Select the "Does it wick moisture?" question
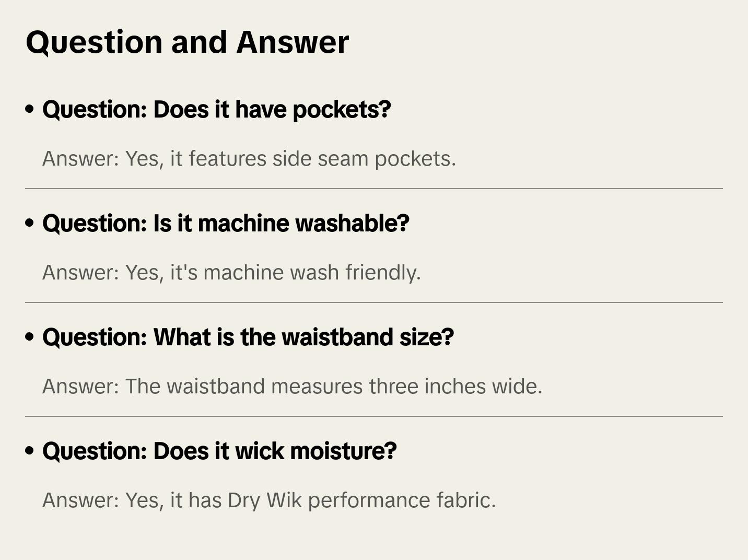 (219, 451)
